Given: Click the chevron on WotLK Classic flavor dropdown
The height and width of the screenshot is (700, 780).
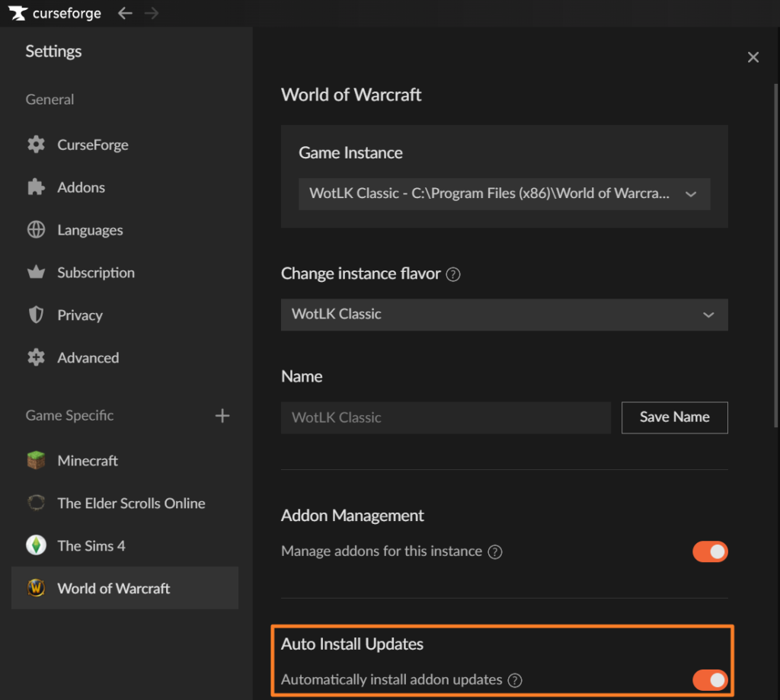Looking at the screenshot, I should [708, 315].
